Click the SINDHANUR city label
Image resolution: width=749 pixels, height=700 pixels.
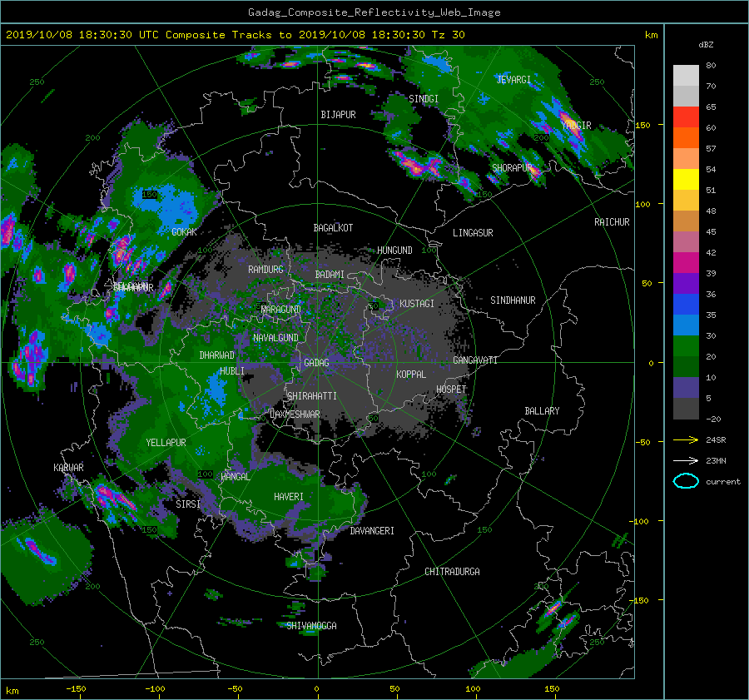[513, 300]
